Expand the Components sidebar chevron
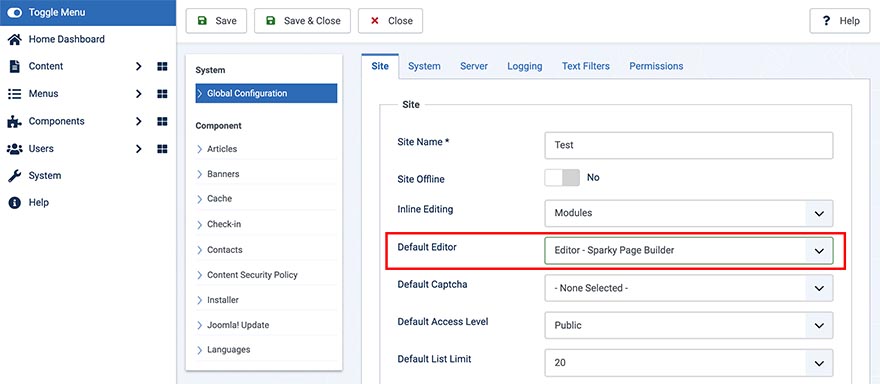The height and width of the screenshot is (384, 880). coord(139,121)
